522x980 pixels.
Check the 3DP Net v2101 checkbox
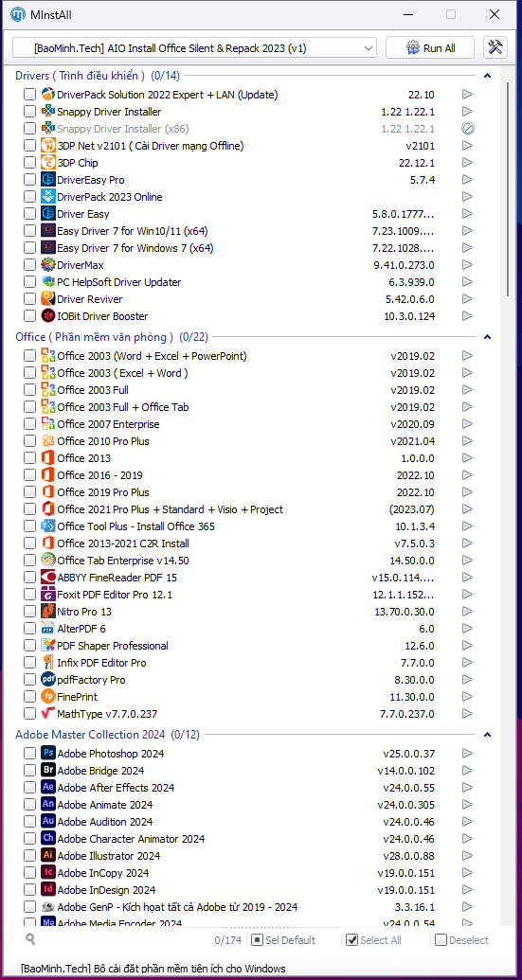(x=29, y=146)
